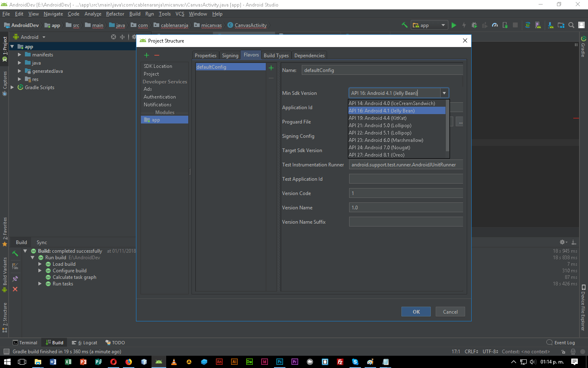588x368 pixels.
Task: Click the Version Name input field
Action: (406, 207)
